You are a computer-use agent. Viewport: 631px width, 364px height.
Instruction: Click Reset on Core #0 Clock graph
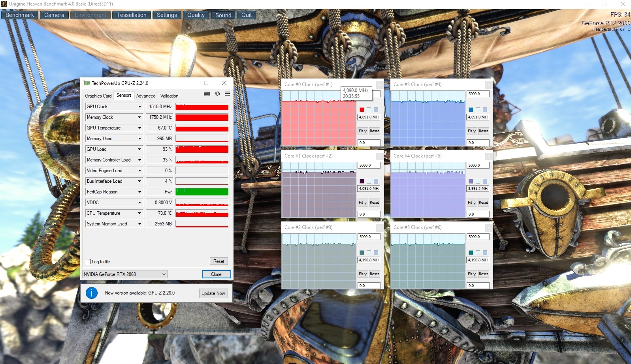[375, 131]
